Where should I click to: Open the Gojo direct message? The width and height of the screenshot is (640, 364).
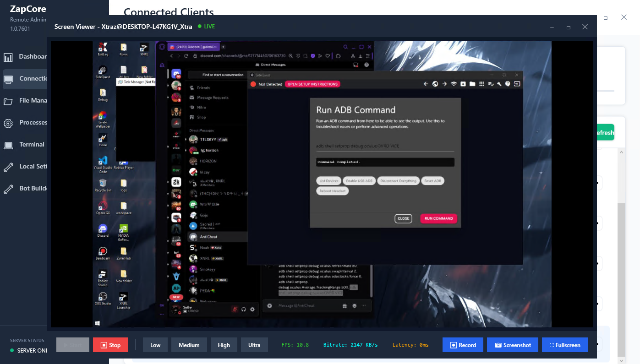[217, 215]
